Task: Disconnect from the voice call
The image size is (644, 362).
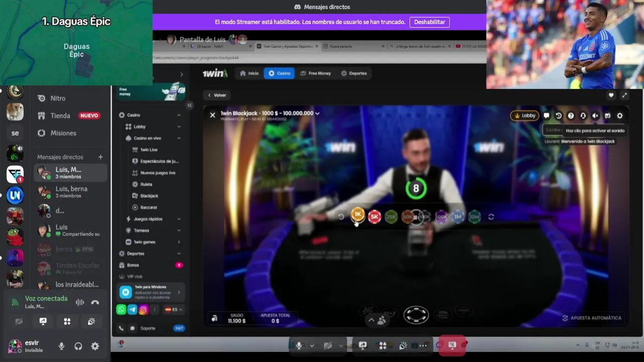Action: tap(95, 302)
